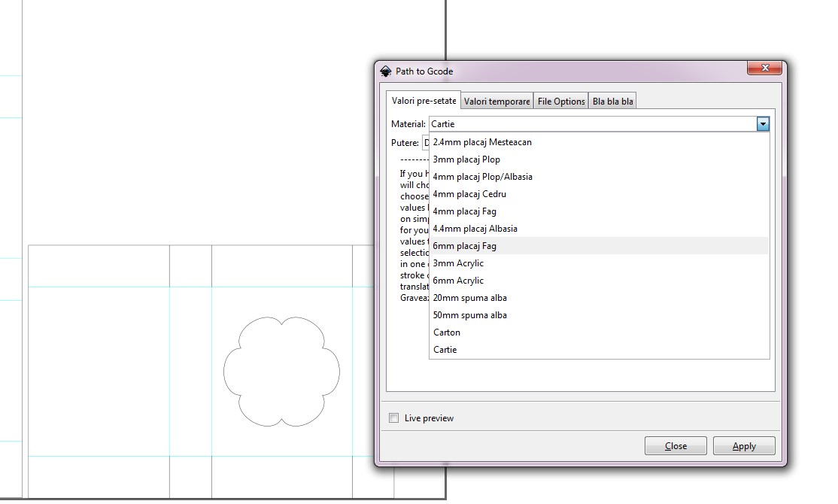Viewport: 838px width, 504px height.
Task: Choose 6mm Acrylic from the list
Action: (x=458, y=281)
